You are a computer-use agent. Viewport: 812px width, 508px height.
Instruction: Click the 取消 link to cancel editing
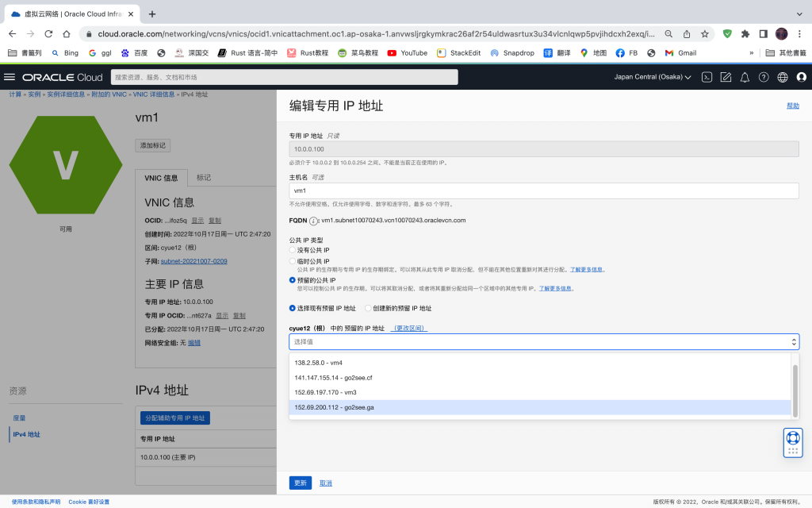click(326, 483)
